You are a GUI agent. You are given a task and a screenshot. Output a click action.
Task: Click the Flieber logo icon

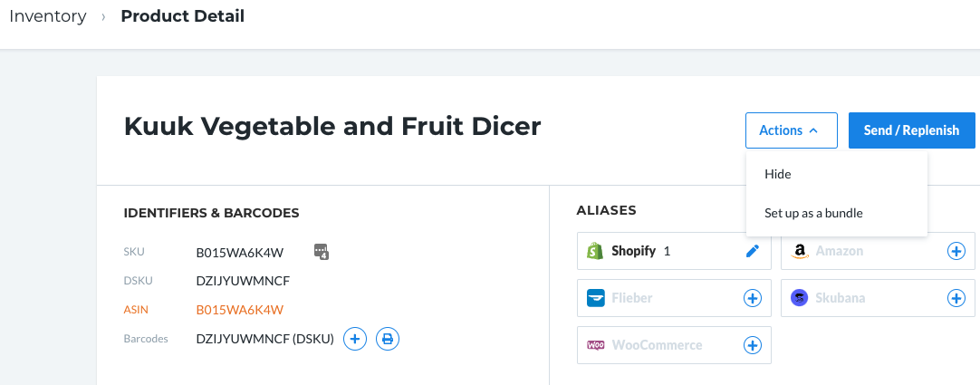[x=596, y=298]
